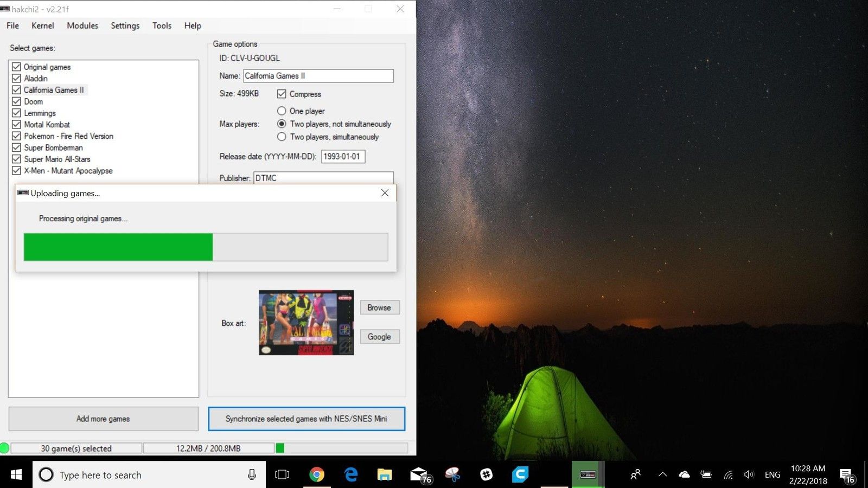Screen dimensions: 868x488
Task: Expand the hidden system tray icons chevron
Action: pyautogui.click(x=662, y=474)
